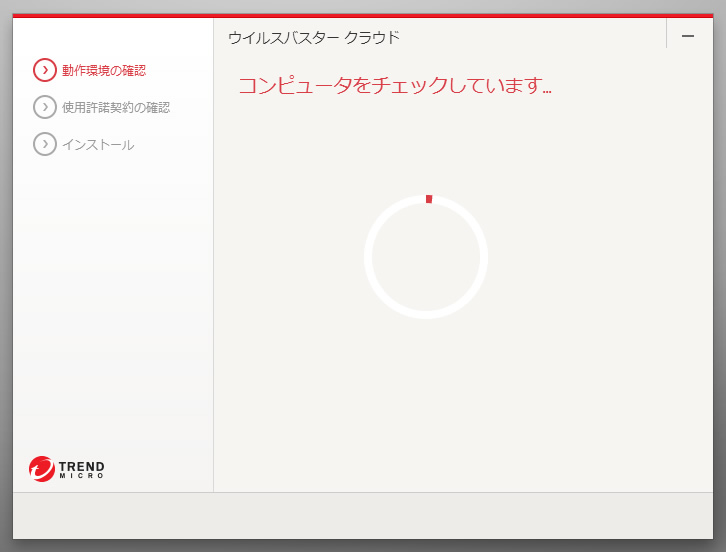The width and height of the screenshot is (726, 552).
Task: Select the インストール step label
Action: point(98,144)
